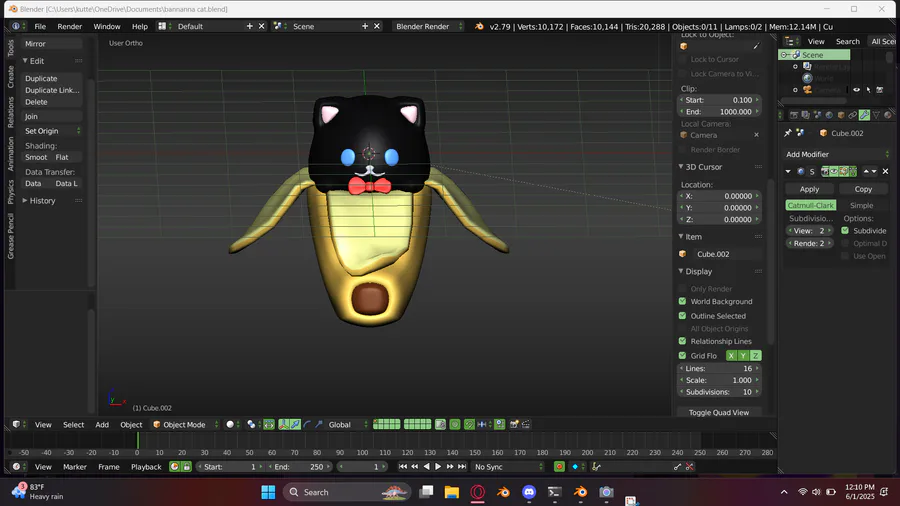Uncheck the Outline Selected checkbox

682,316
